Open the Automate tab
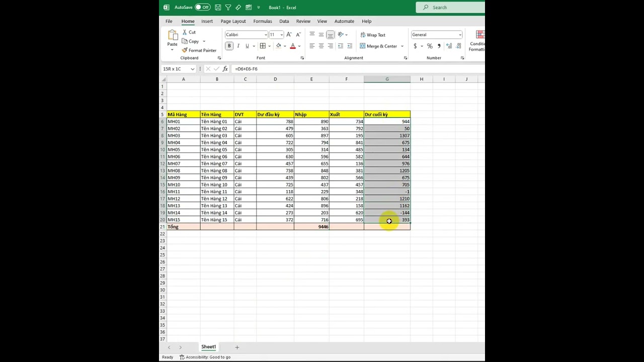 pos(344,21)
